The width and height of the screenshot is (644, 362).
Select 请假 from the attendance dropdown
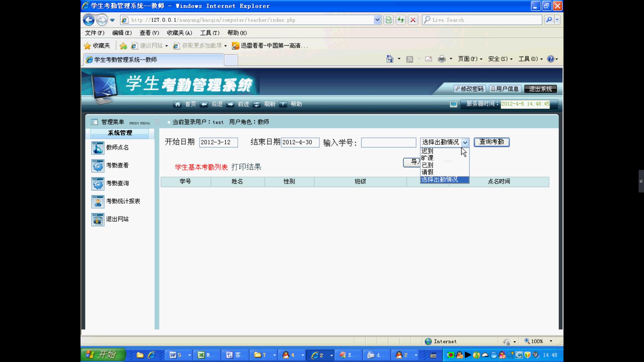tap(444, 172)
